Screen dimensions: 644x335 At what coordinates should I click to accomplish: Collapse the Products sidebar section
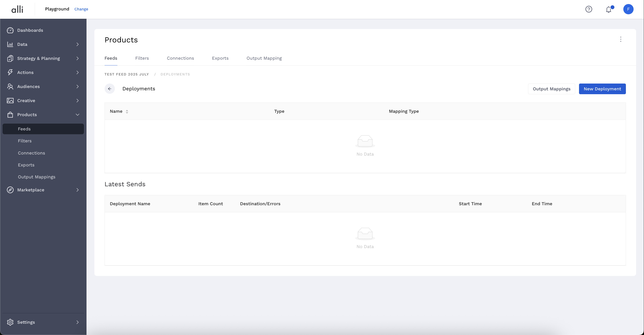coord(78,114)
